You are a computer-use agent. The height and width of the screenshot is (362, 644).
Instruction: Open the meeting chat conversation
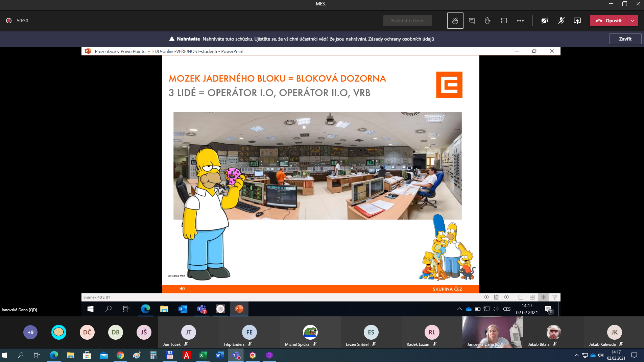(x=472, y=21)
